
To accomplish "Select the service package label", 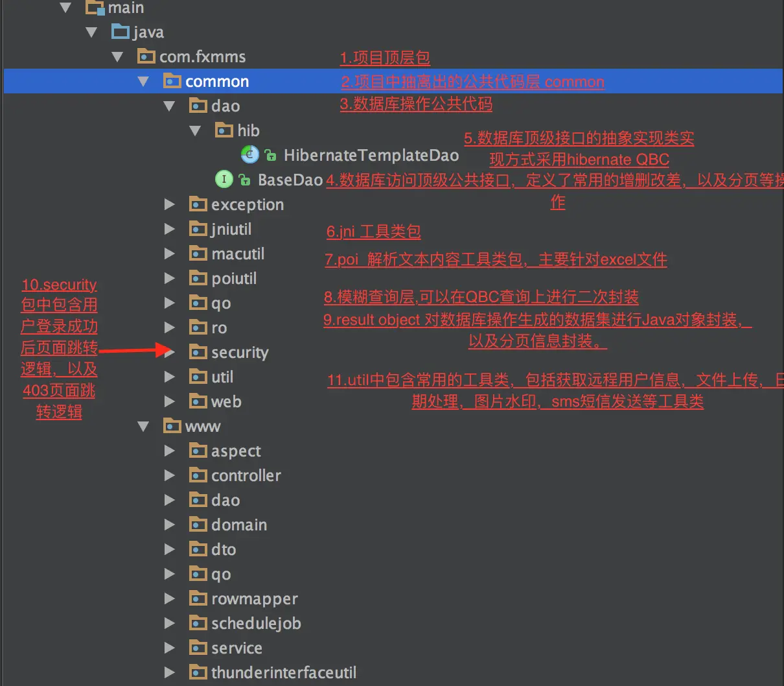I will 236,648.
